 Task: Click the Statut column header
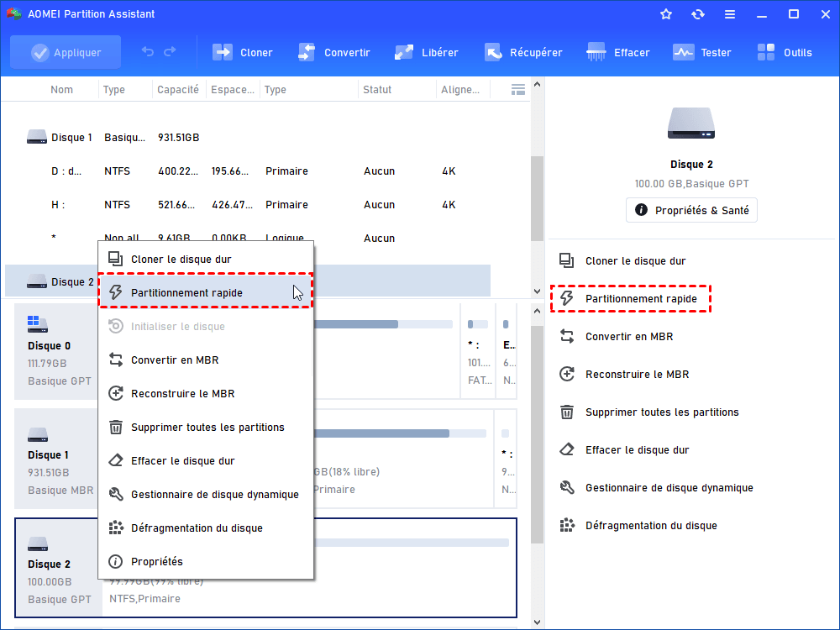tap(377, 90)
